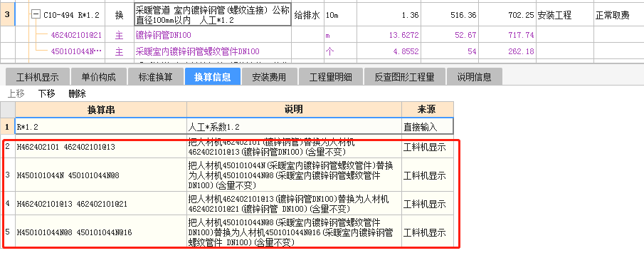Click the 换算串 column header
The width and height of the screenshot is (644, 258).
[101, 110]
